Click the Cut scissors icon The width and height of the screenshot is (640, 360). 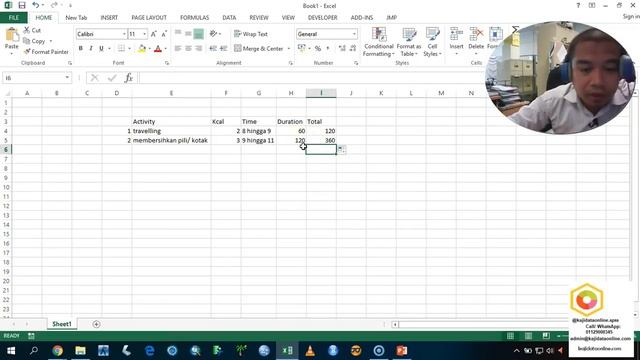[x=27, y=30]
